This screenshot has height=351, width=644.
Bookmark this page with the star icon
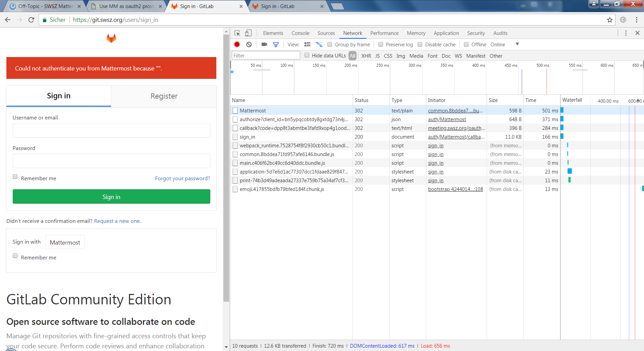(x=610, y=20)
